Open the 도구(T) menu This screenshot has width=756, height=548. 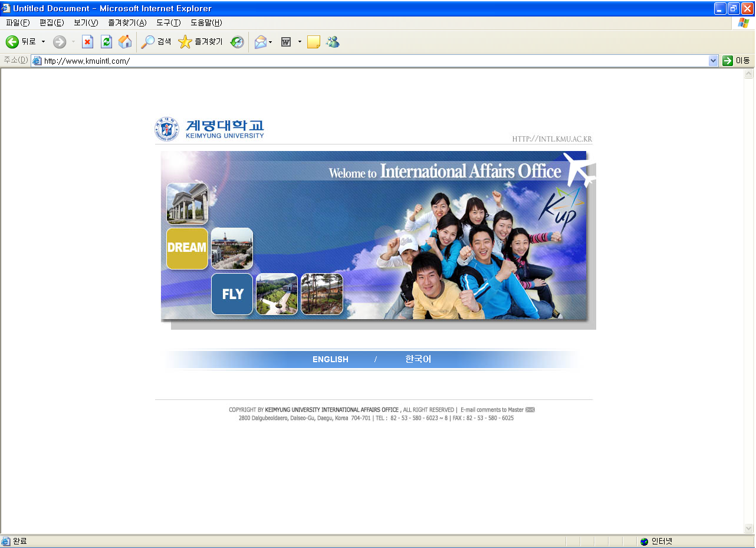click(x=168, y=23)
